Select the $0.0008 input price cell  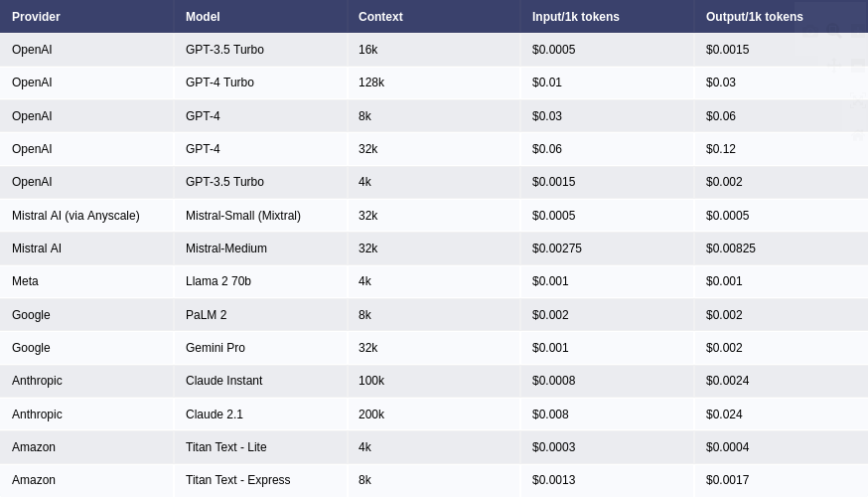[553, 381]
